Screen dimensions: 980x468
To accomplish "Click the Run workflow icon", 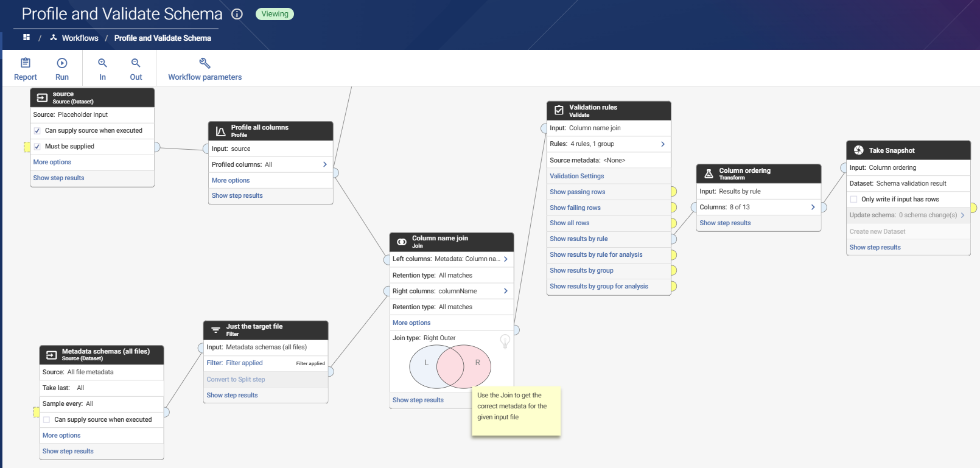I will click(x=62, y=63).
